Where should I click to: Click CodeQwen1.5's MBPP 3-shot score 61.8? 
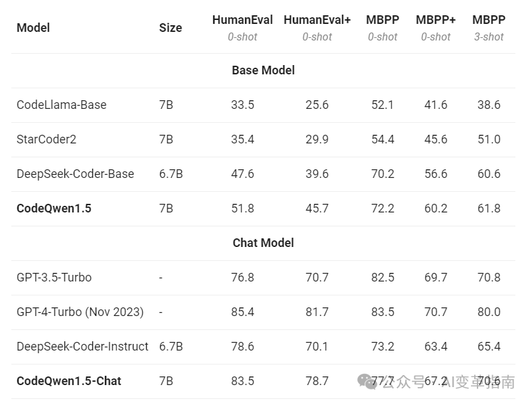489,208
